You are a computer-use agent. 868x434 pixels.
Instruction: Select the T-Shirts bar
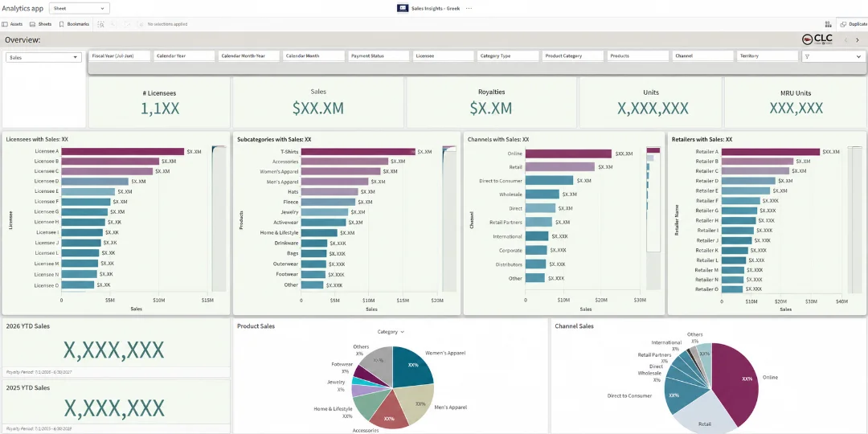tap(358, 151)
